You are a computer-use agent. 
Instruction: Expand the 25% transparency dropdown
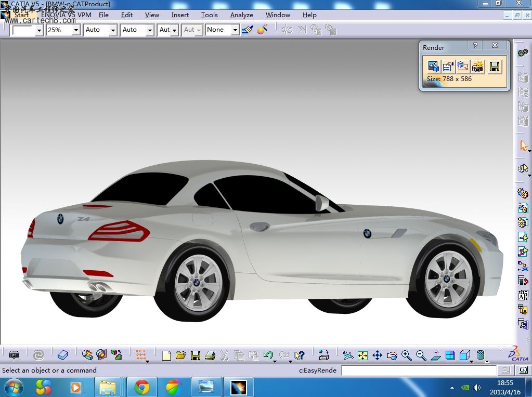point(76,30)
